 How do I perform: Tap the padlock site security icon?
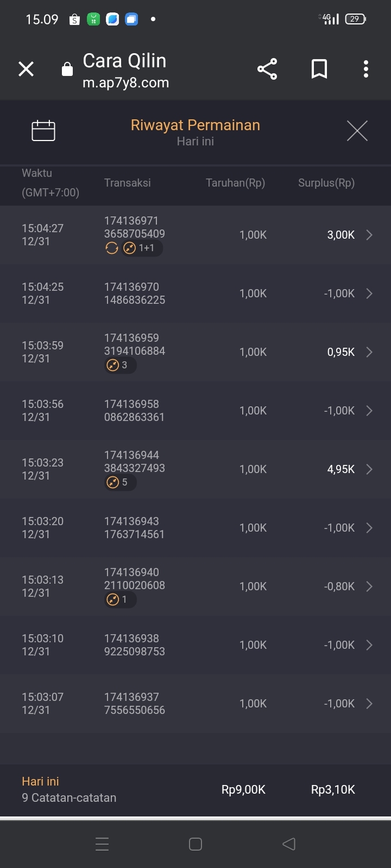pyautogui.click(x=67, y=69)
